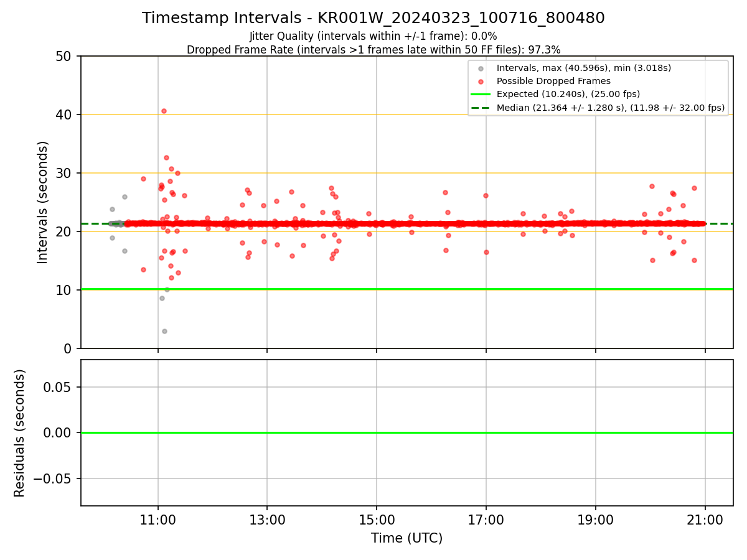The height and width of the screenshot is (560, 747).
Task: Click the plot title 'Timestamp Intervals - KR001W_20240323_100716_800480'
Action: (374, 18)
